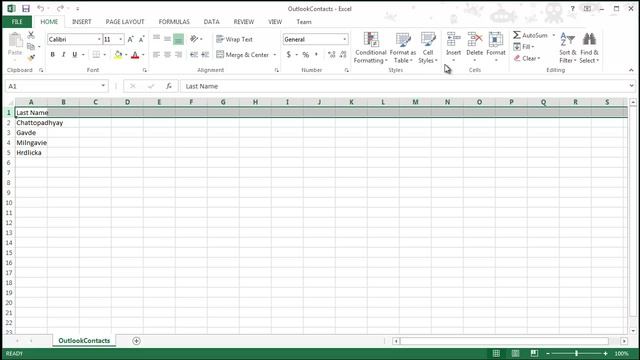Open Excel Help question mark
The width and height of the screenshot is (640, 360).
point(572,9)
